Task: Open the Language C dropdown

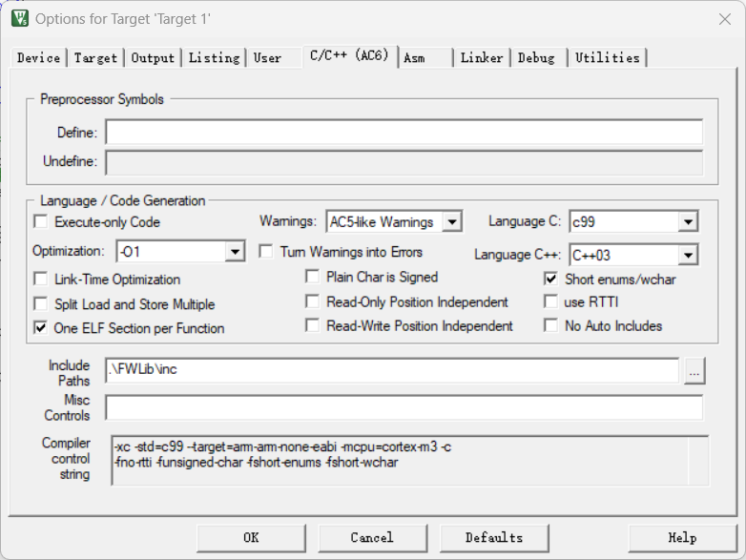Action: [x=688, y=222]
